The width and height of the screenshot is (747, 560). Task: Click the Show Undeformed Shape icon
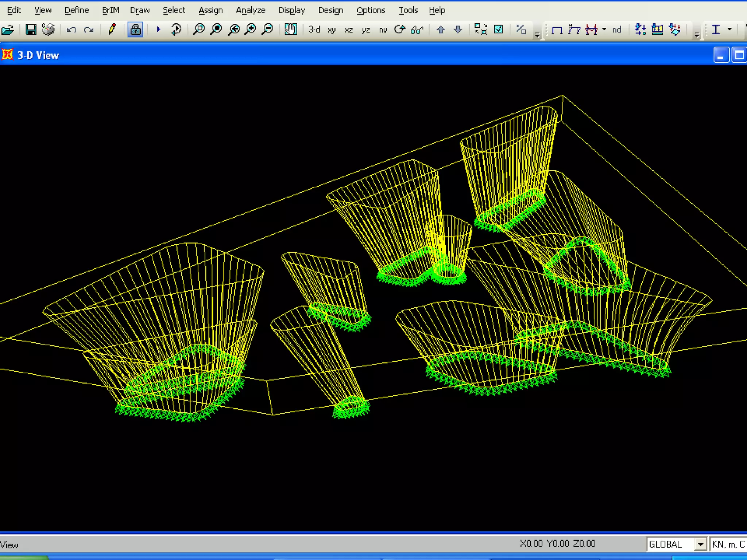point(557,30)
